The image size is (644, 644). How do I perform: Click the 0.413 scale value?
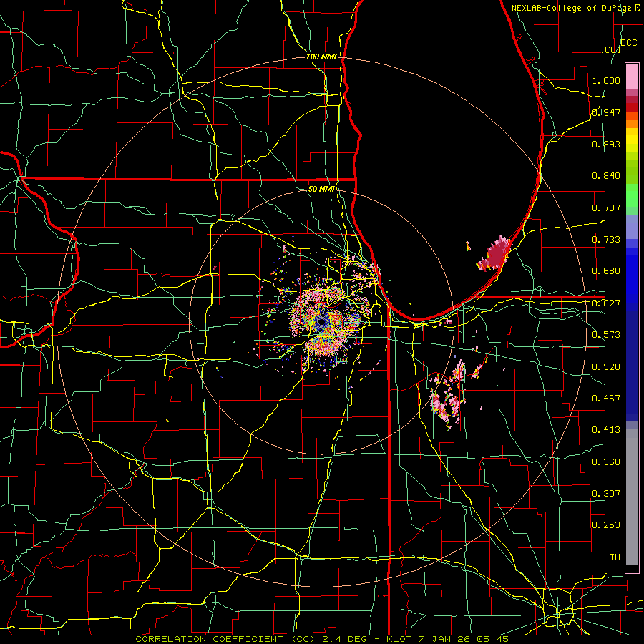[x=606, y=430]
